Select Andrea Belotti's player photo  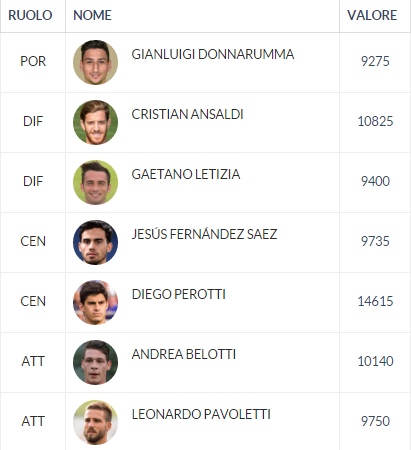(x=95, y=362)
